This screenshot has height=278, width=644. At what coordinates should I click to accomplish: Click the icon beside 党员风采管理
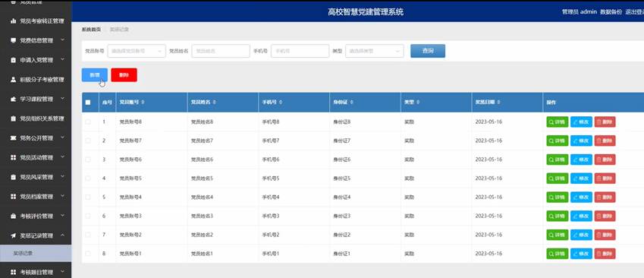click(x=13, y=177)
